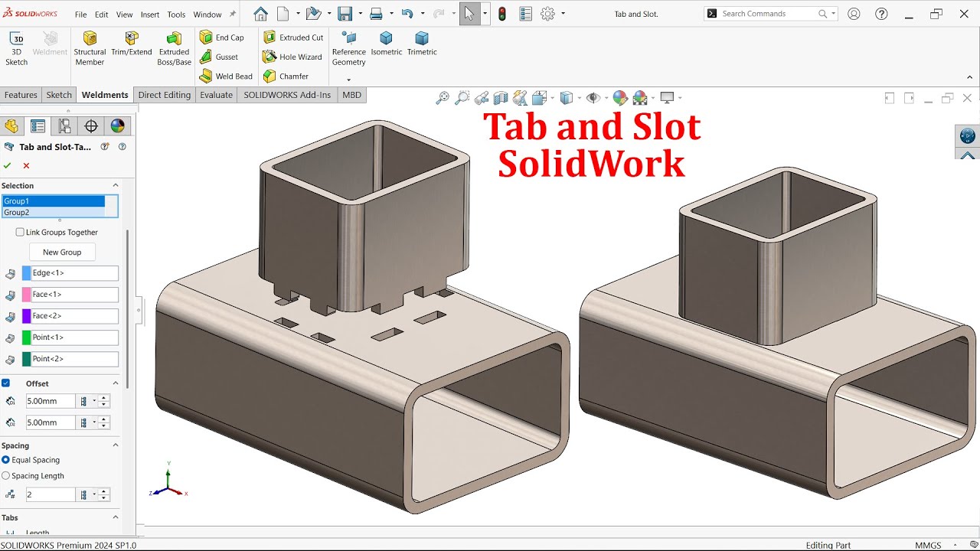The image size is (980, 551).
Task: Click the Edge<1> selection box
Action: (x=75, y=273)
